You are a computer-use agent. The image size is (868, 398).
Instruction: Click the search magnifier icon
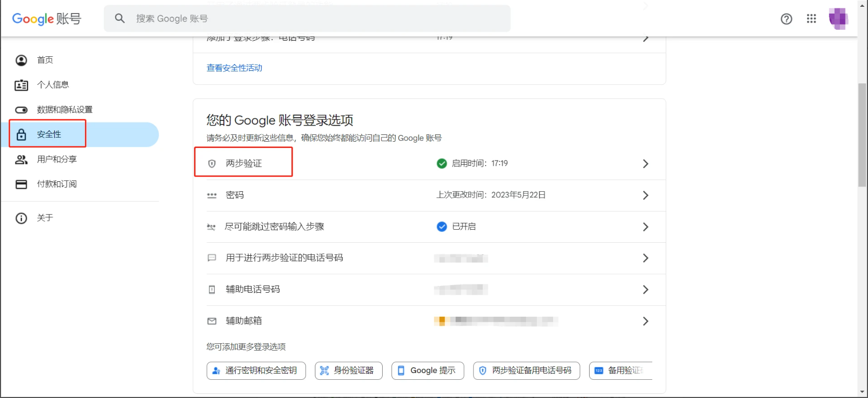point(120,18)
